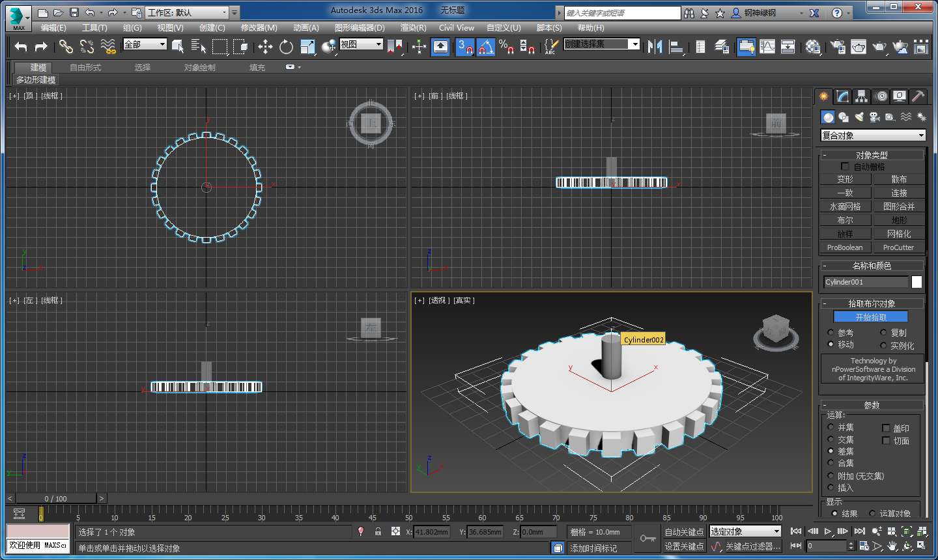Click the 设置关键点 button
The image size is (938, 560).
tap(684, 546)
